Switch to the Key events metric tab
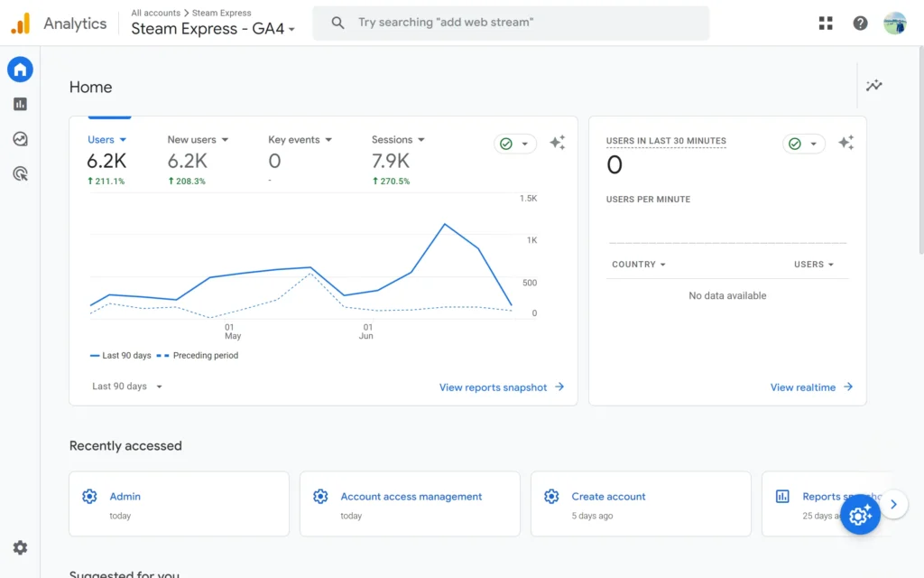 [x=300, y=140]
